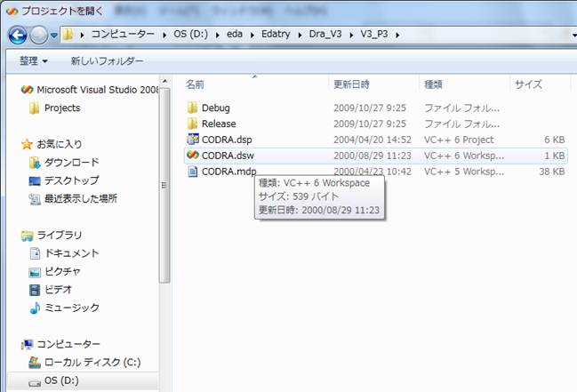Expand the arrow after コンピューター in path
The height and width of the screenshot is (392, 577).
pos(164,35)
